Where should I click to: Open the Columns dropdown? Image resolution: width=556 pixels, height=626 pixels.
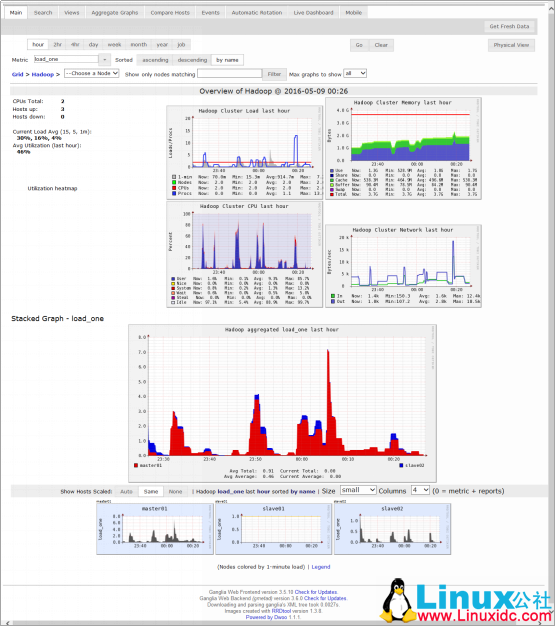tap(420, 490)
